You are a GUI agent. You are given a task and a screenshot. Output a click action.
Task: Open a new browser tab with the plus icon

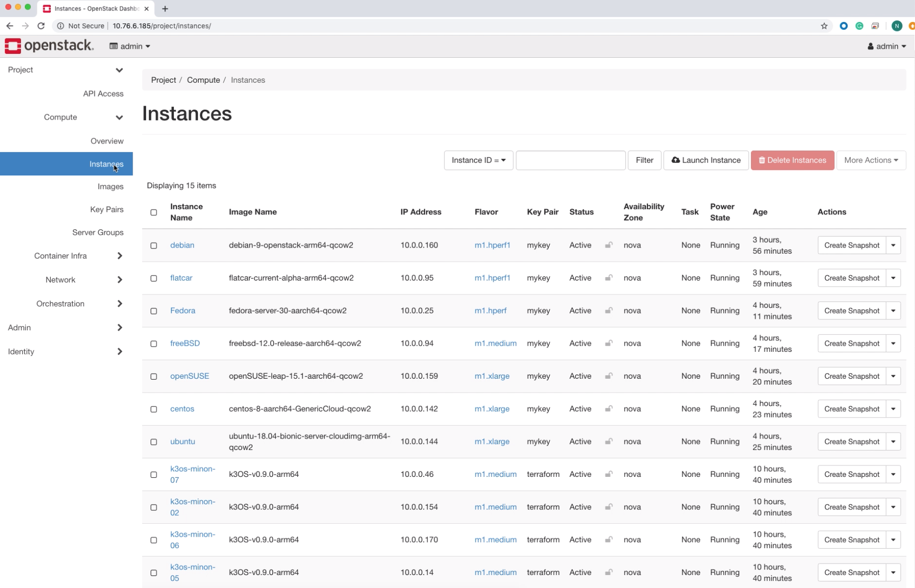click(165, 8)
